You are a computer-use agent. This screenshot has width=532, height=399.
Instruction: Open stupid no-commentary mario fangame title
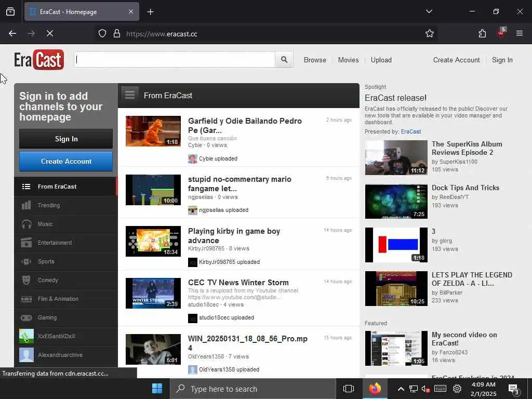(240, 184)
